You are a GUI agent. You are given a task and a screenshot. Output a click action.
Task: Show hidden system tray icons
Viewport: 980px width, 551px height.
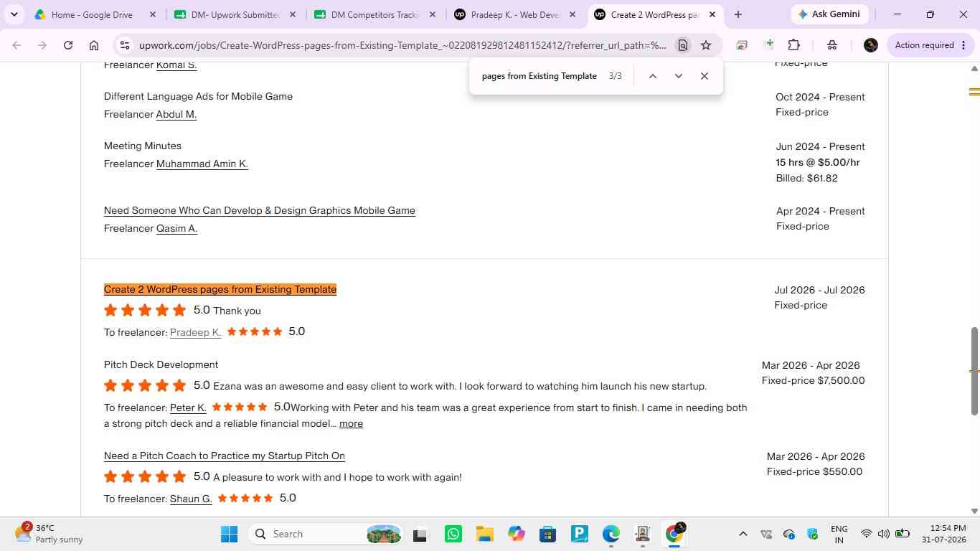coord(743,534)
